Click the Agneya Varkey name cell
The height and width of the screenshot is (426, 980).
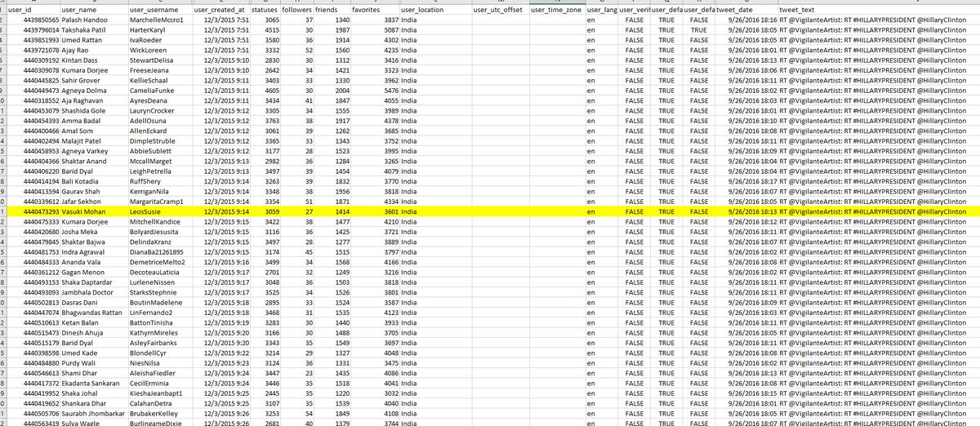click(94, 152)
